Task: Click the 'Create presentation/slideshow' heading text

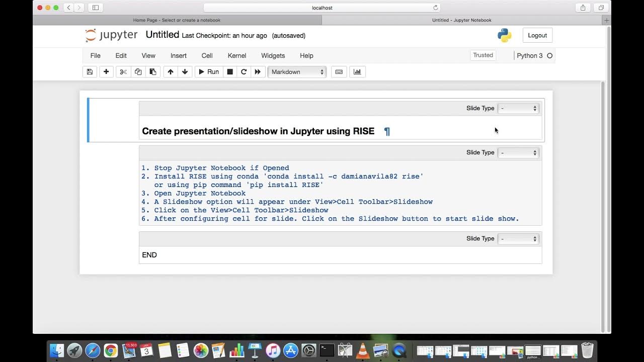Action: tap(258, 131)
